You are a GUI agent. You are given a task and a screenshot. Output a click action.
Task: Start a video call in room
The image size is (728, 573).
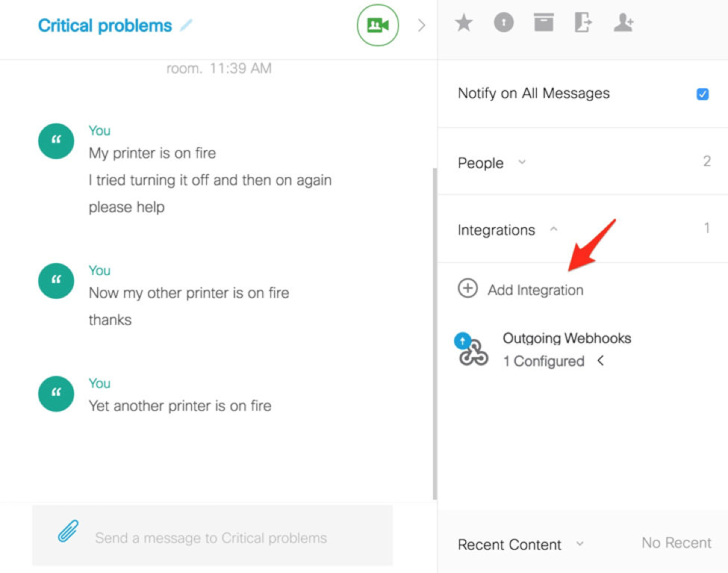pyautogui.click(x=378, y=25)
